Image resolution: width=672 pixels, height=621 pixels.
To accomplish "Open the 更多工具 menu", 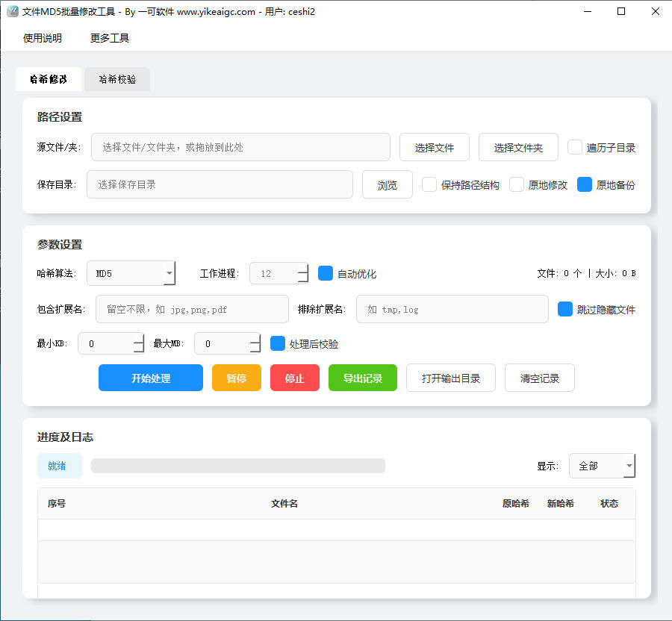I will coord(110,38).
